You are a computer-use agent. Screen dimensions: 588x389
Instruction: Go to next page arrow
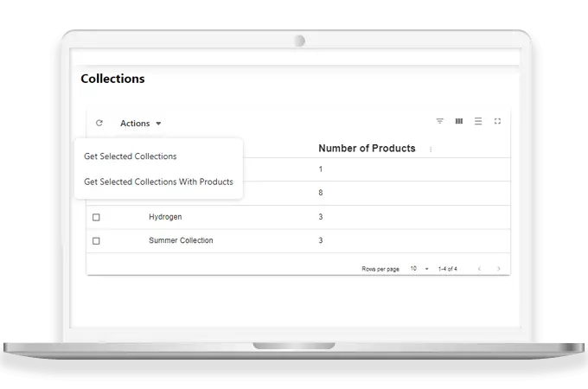(498, 269)
